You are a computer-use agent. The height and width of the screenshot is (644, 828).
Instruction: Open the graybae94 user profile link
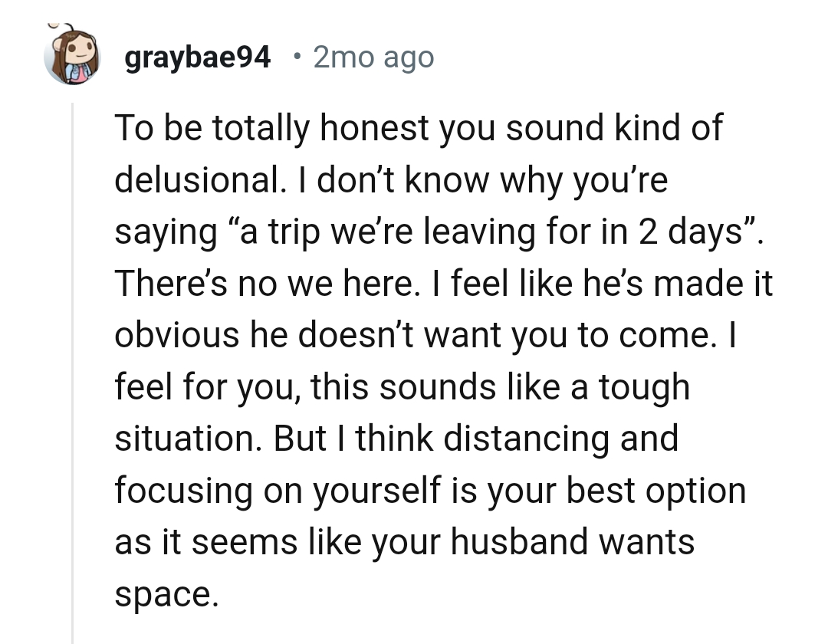tap(197, 58)
